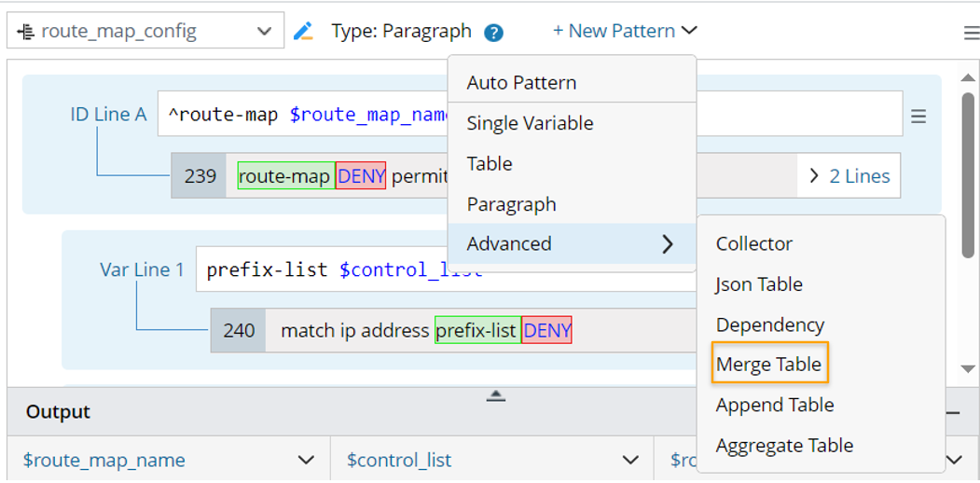Click the collapse arrow above Output panel

click(x=496, y=396)
